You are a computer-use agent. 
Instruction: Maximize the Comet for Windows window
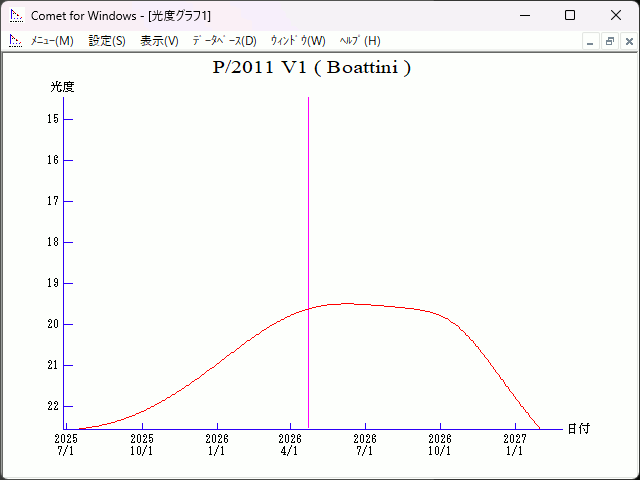[x=570, y=15]
